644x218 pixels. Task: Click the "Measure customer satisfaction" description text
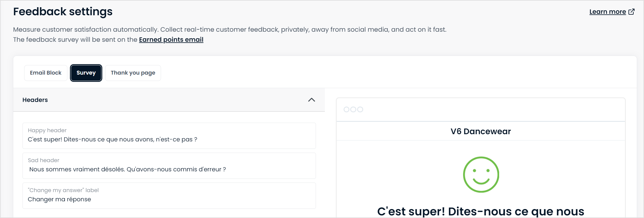coord(230,29)
